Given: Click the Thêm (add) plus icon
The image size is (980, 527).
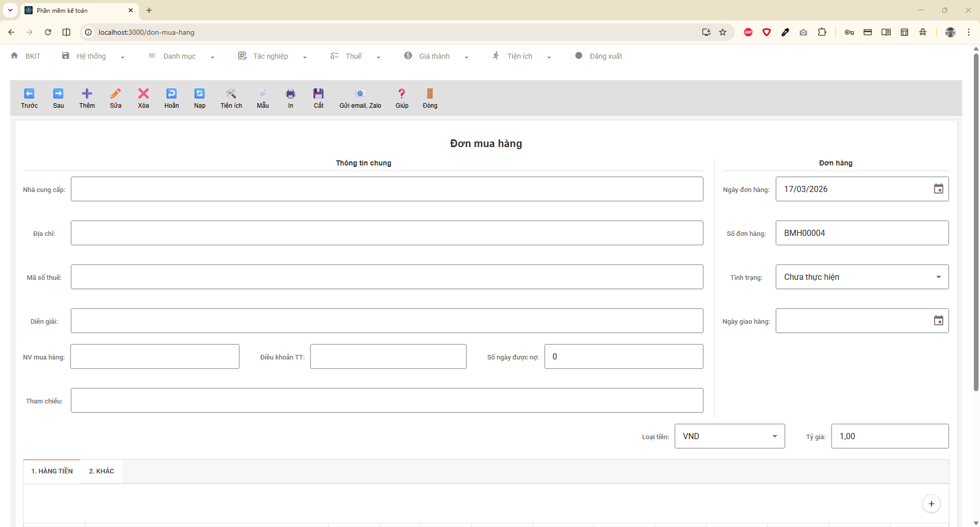Looking at the screenshot, I should pyautogui.click(x=87, y=94).
